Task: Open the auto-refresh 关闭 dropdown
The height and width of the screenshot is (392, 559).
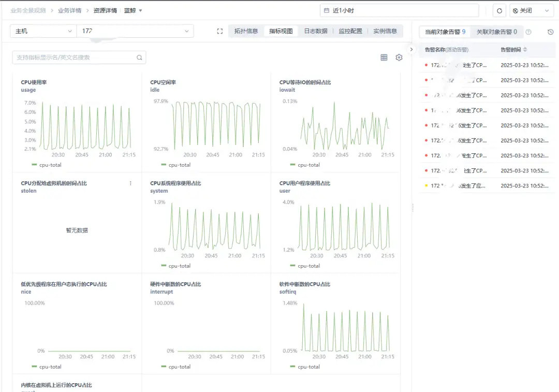Action: pyautogui.click(x=531, y=11)
